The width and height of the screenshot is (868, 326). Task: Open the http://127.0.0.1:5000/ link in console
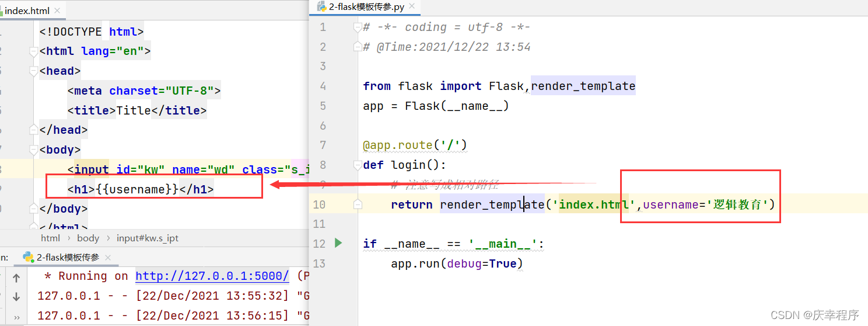coord(212,276)
